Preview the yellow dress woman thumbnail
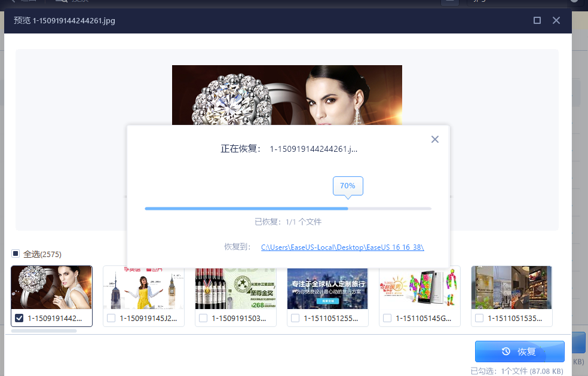Image resolution: width=588 pixels, height=376 pixels. (143, 288)
